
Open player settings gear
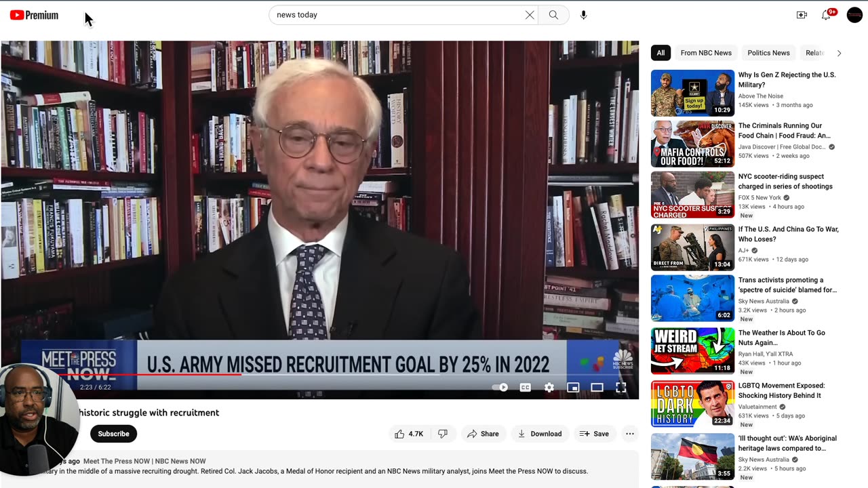coord(549,388)
